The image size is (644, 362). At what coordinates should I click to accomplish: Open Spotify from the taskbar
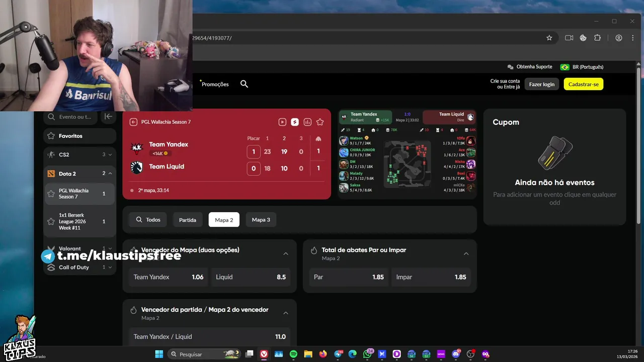point(293,354)
